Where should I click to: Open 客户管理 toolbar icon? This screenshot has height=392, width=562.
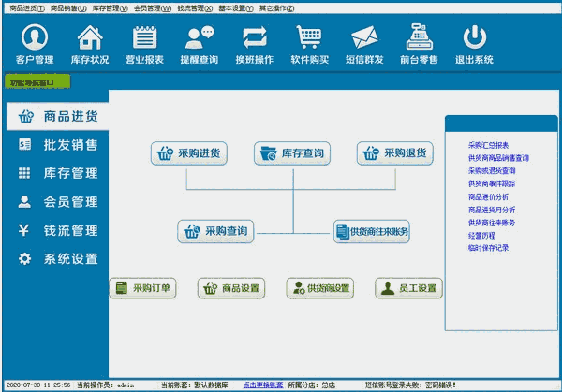[x=35, y=44]
